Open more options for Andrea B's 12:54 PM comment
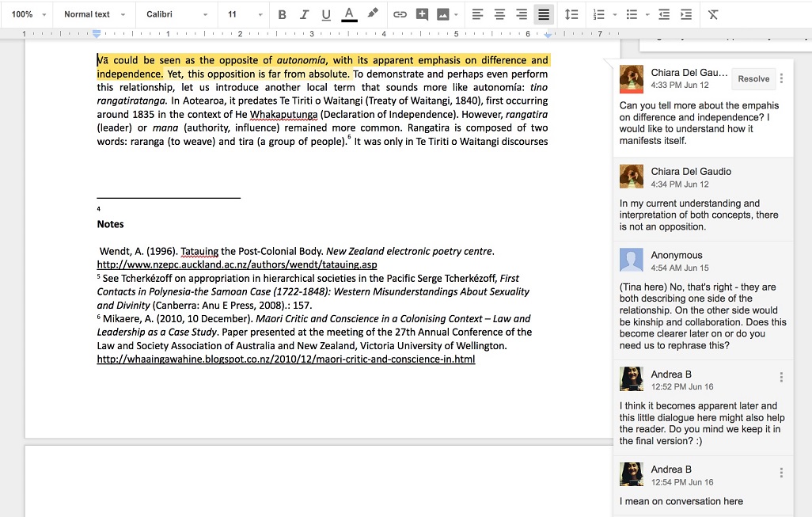Screen dimensions: 812x517 click(x=781, y=473)
